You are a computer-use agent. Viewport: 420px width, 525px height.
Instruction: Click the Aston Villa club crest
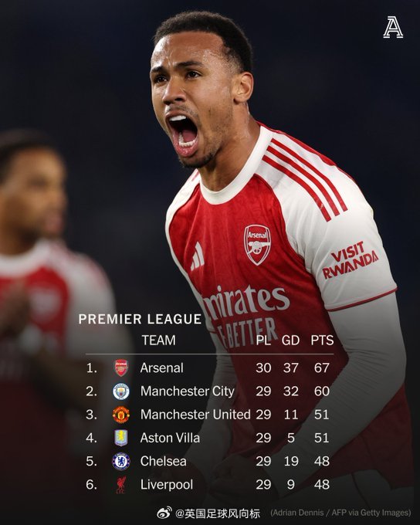[x=121, y=438]
